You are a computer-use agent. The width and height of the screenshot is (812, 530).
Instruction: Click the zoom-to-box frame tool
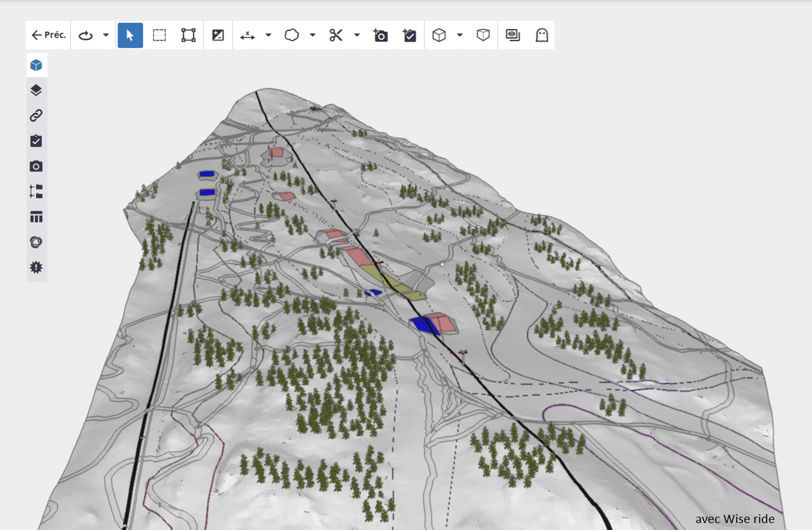pyautogui.click(x=188, y=35)
